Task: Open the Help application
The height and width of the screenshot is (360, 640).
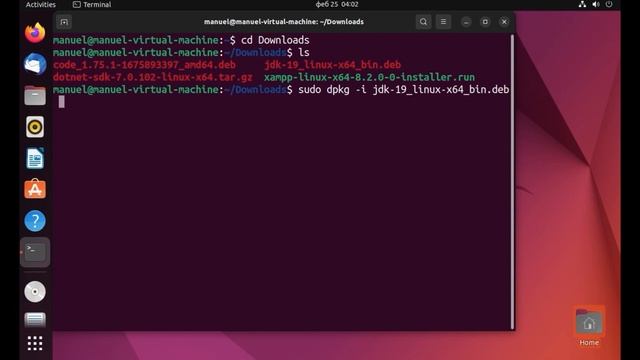Action: coord(35,221)
